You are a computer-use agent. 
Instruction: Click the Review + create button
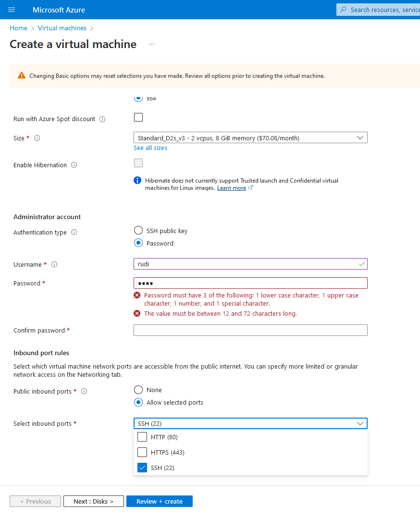pyautogui.click(x=160, y=501)
